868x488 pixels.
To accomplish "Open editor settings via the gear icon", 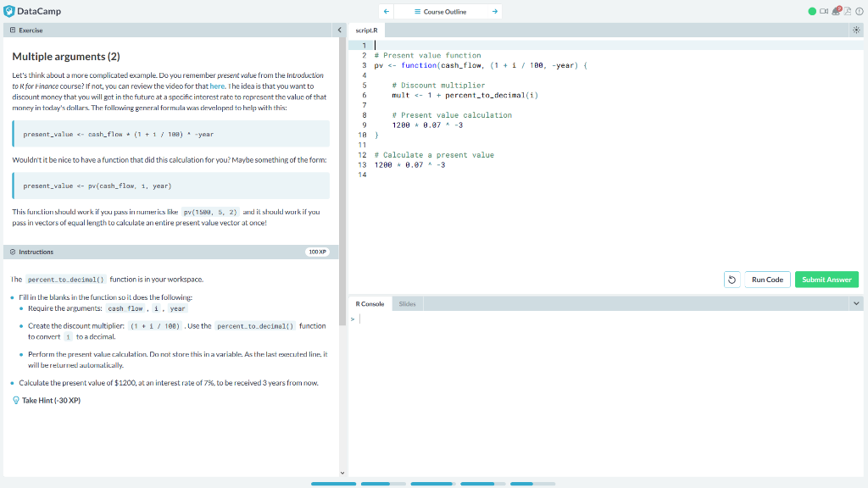I will (x=856, y=30).
